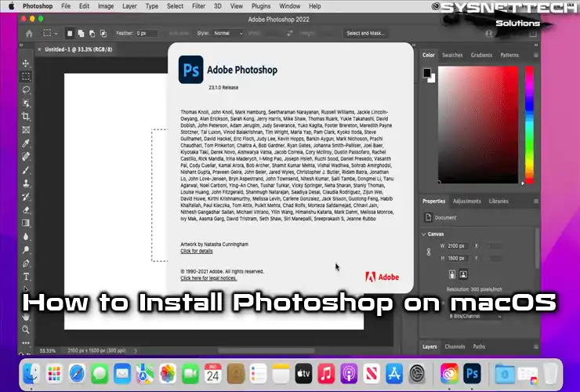Open the Properties panel options menu
This screenshot has width=580, height=392.
[x=535, y=201]
